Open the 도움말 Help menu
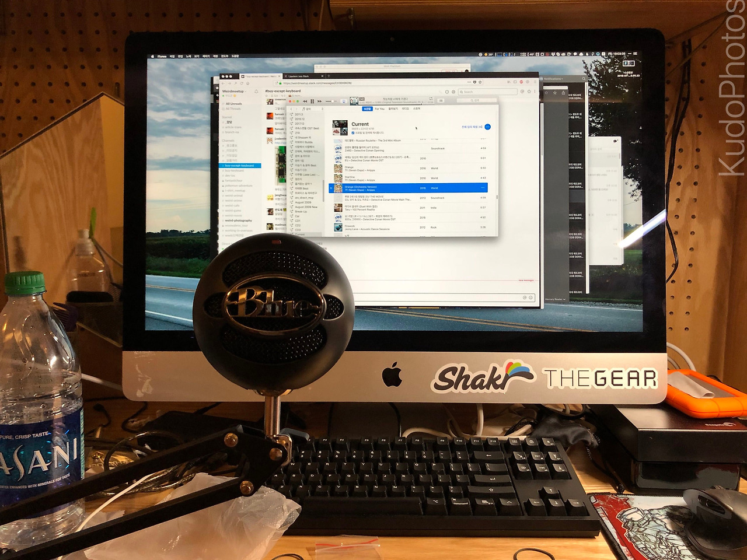The image size is (747, 560). (x=235, y=57)
